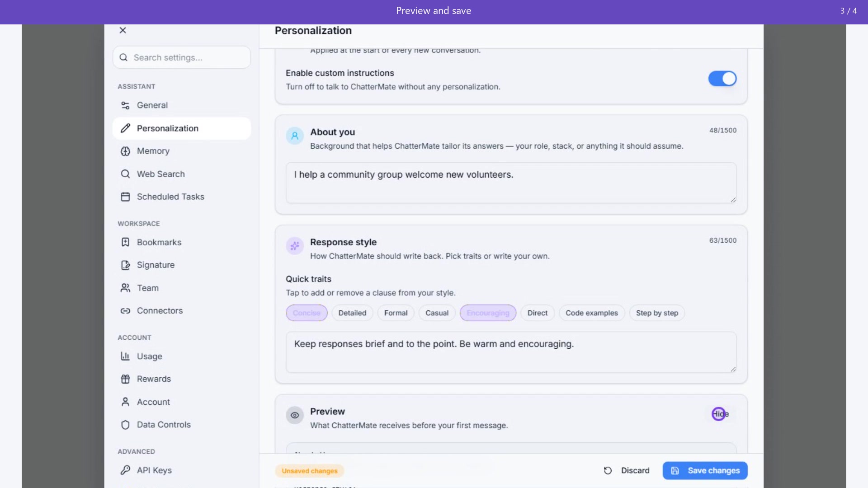Open the Data Controls section

coord(182,425)
